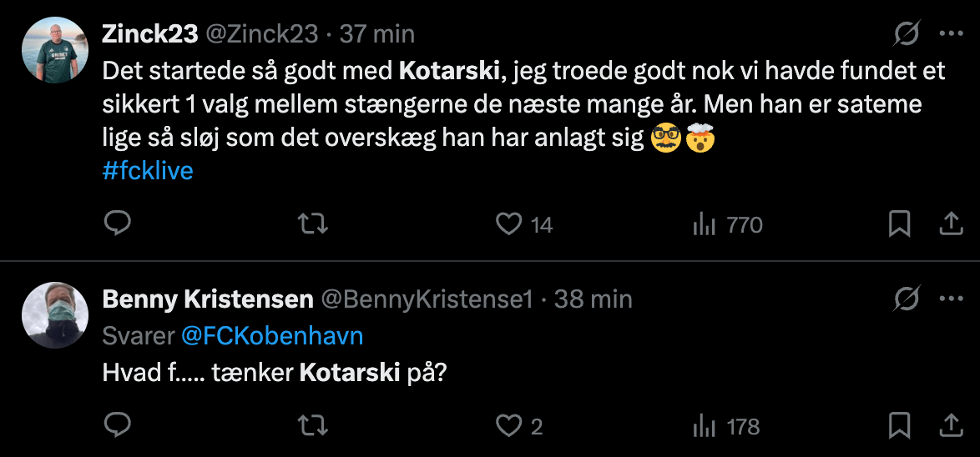Bookmark Zinck23's tweet
This screenshot has height=457, width=980.
899,223
